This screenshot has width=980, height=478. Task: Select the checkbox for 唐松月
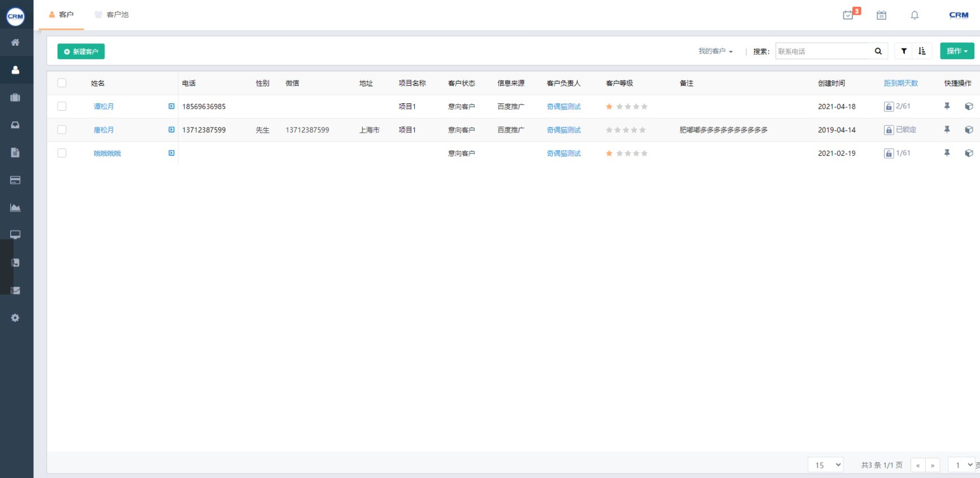[x=62, y=130]
